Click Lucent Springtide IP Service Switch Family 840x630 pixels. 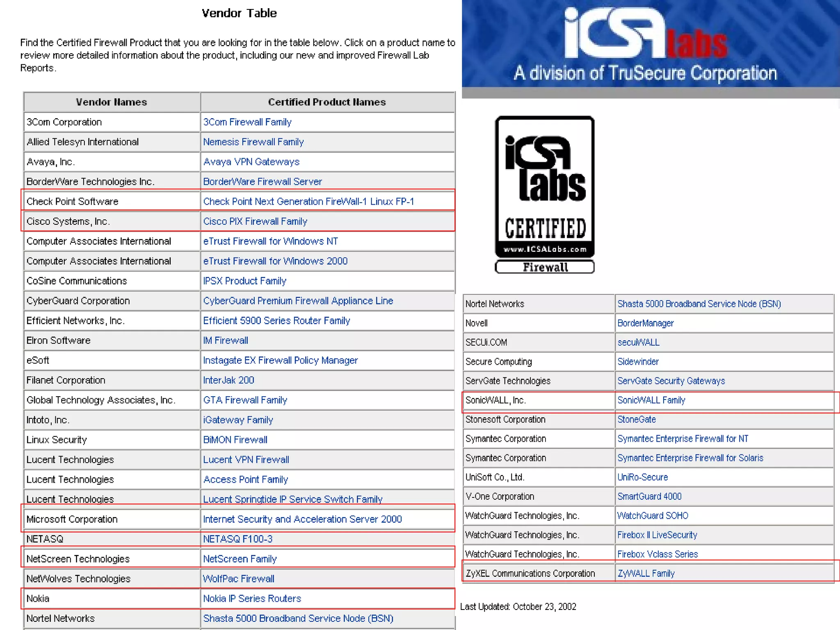[293, 499]
